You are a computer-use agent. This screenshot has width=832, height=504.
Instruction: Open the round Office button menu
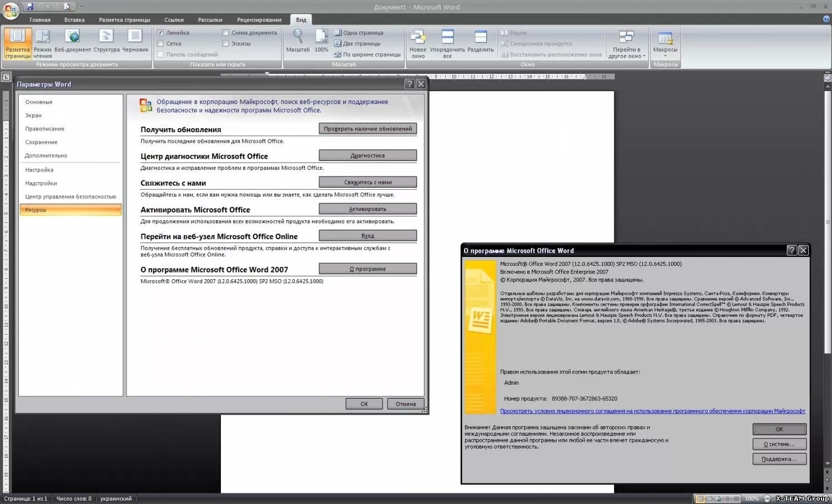(11, 11)
